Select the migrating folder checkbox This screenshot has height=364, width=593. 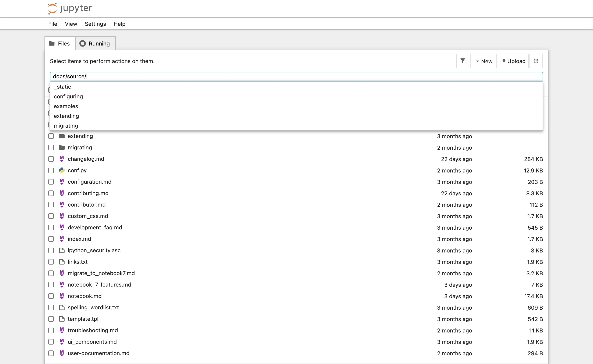(x=51, y=148)
